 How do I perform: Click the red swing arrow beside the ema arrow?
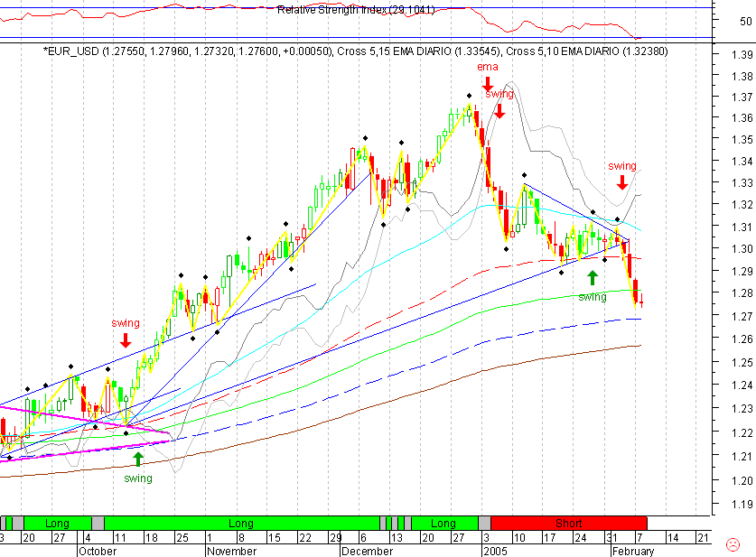click(x=499, y=111)
